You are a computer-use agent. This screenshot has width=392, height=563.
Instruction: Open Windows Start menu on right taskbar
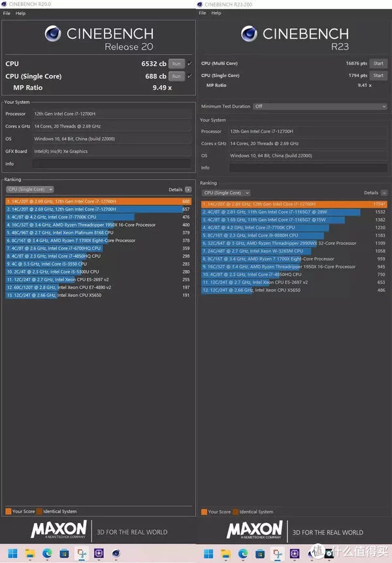pyautogui.click(x=208, y=554)
